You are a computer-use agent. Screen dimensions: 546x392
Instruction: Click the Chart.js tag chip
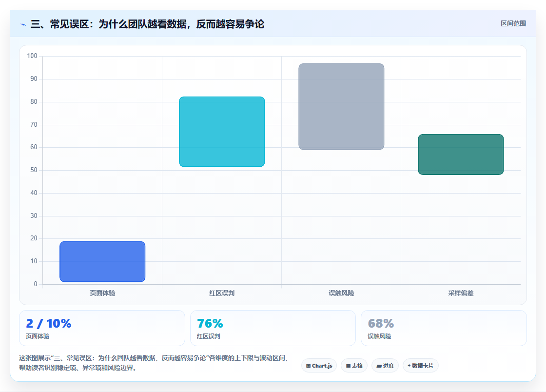(x=319, y=366)
